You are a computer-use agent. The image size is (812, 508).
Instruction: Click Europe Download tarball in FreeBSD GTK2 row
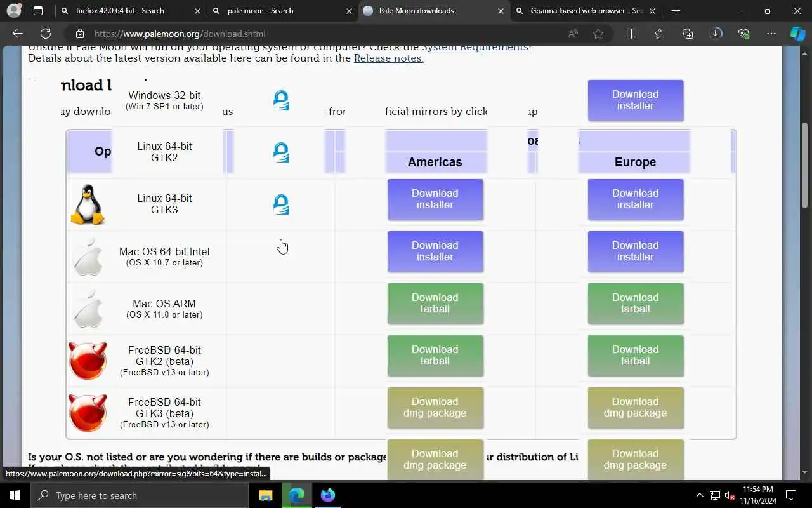(x=636, y=356)
